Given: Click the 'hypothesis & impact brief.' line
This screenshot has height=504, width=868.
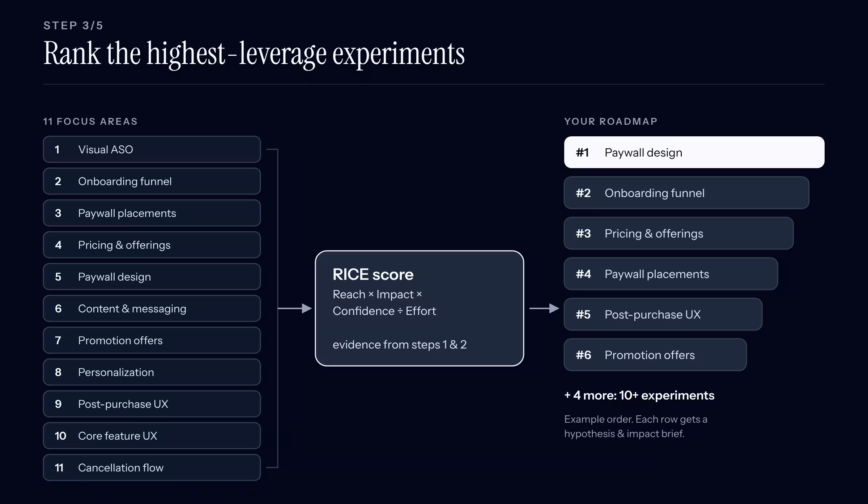Looking at the screenshot, I should (624, 433).
